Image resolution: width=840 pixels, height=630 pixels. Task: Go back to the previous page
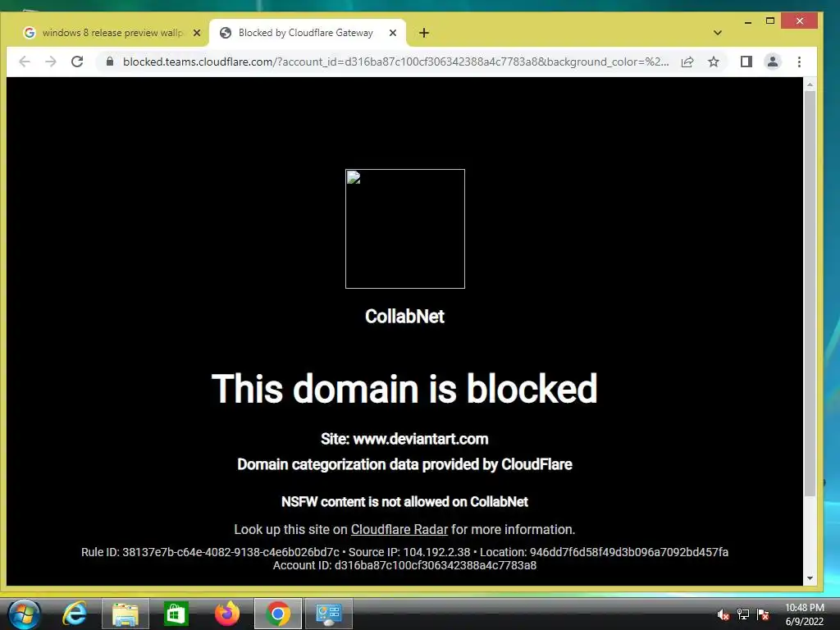coord(24,62)
